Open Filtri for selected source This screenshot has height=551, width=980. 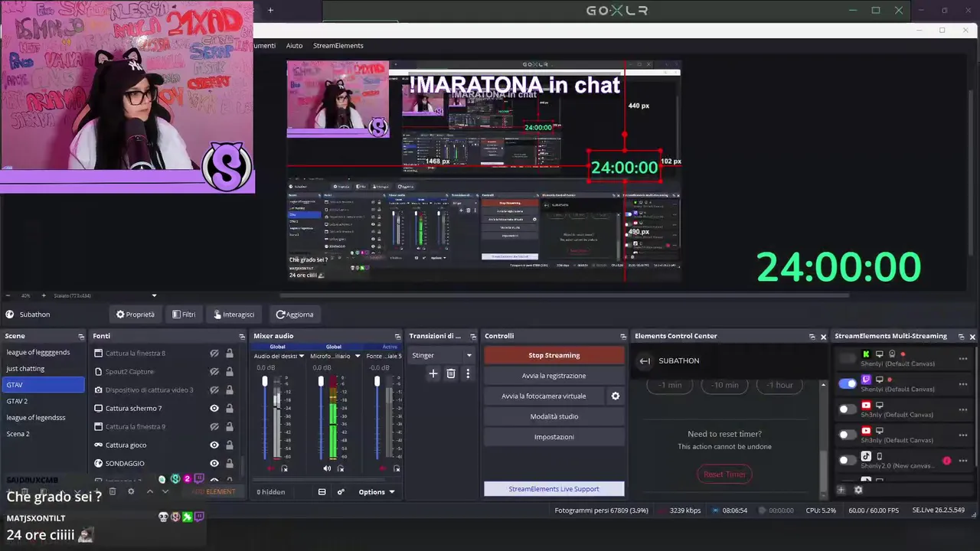[184, 315]
